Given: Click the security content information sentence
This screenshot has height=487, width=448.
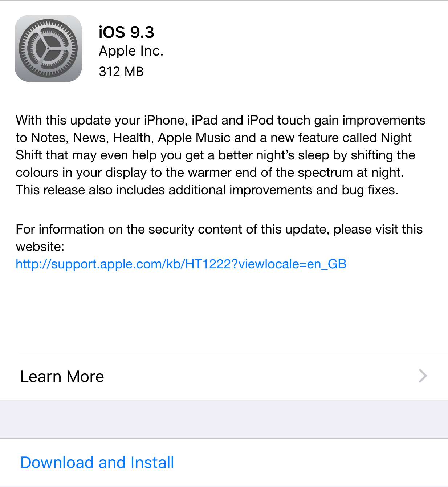Looking at the screenshot, I should point(219,238).
